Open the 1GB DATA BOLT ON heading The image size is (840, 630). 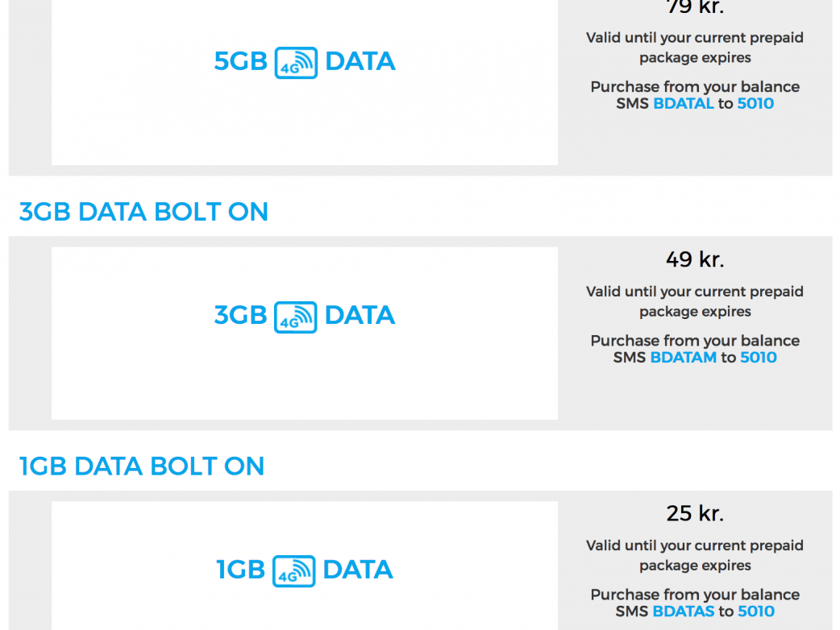[x=142, y=466]
